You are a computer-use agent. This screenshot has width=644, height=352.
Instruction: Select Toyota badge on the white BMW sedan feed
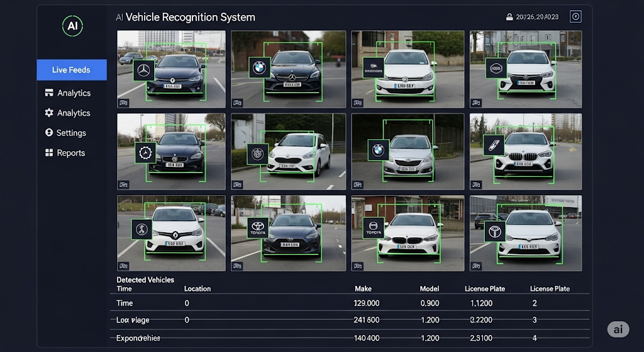tap(374, 228)
